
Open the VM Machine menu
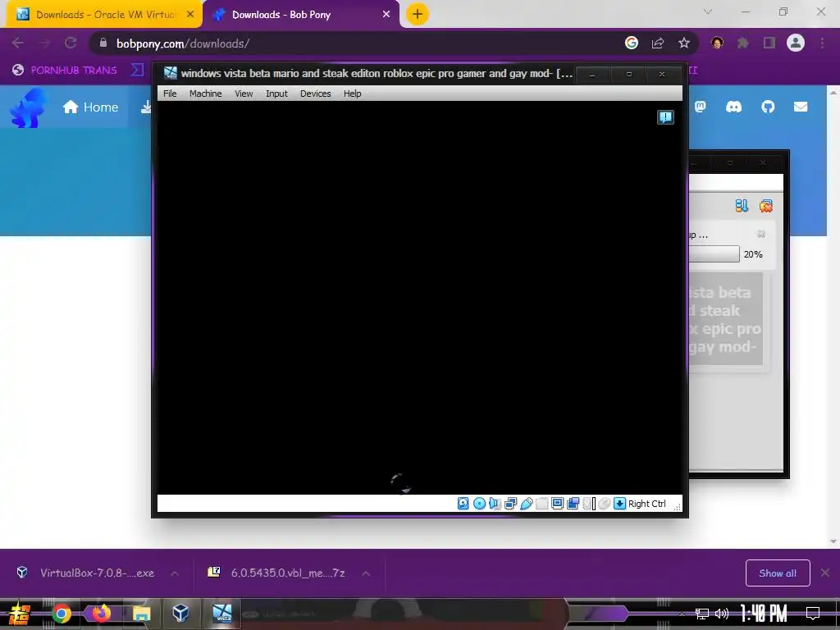[x=205, y=94]
